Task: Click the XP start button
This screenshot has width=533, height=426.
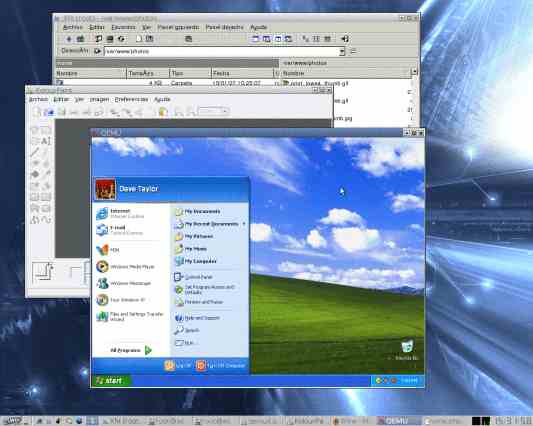Action: tap(111, 380)
